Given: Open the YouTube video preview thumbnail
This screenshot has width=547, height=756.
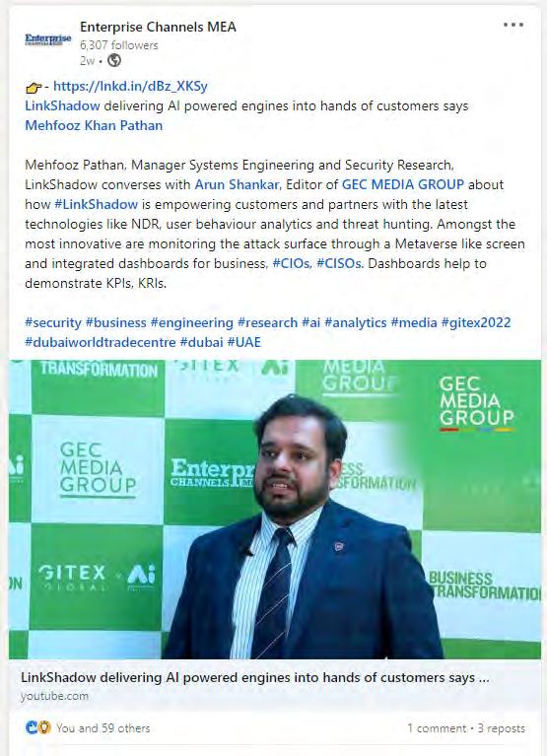Looking at the screenshot, I should (275, 510).
